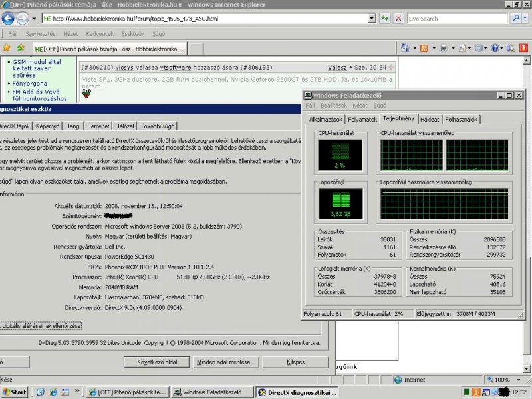
Task: Switch to Felhasználók tab in Task Manager
Action: pyautogui.click(x=461, y=120)
